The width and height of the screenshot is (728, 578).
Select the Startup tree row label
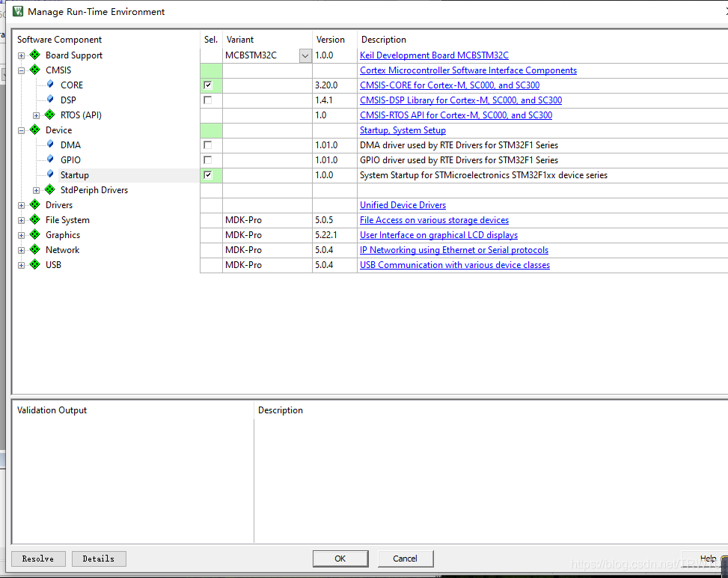[x=74, y=175]
